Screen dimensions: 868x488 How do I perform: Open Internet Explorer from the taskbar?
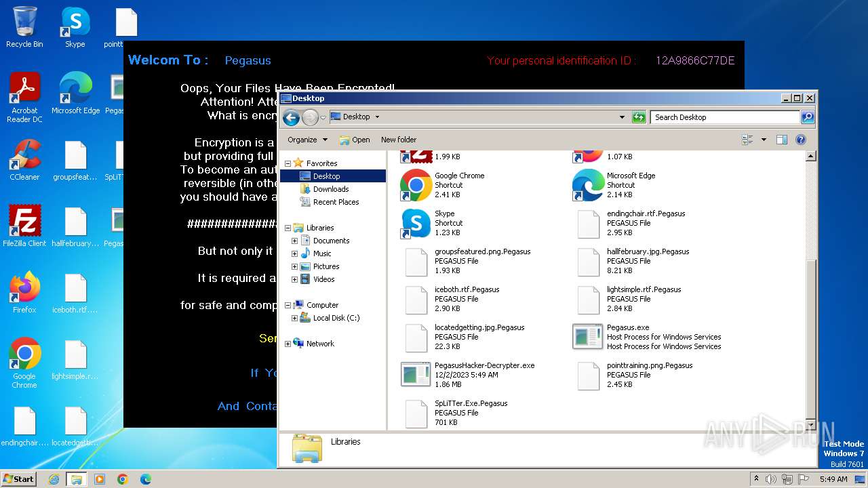[x=54, y=479]
